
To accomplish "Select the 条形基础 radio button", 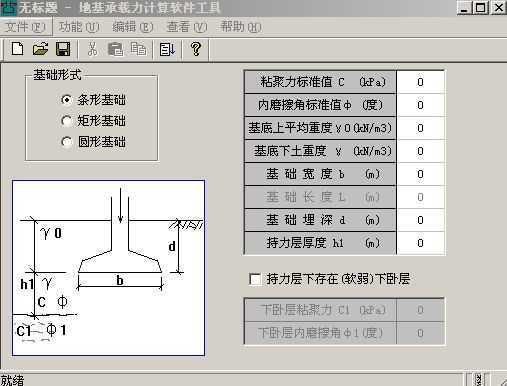I will point(66,100).
